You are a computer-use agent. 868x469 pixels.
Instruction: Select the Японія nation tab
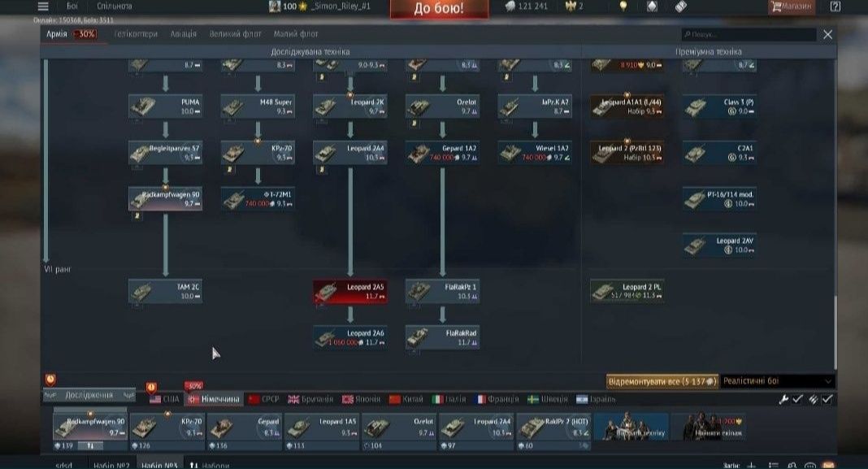tap(361, 399)
